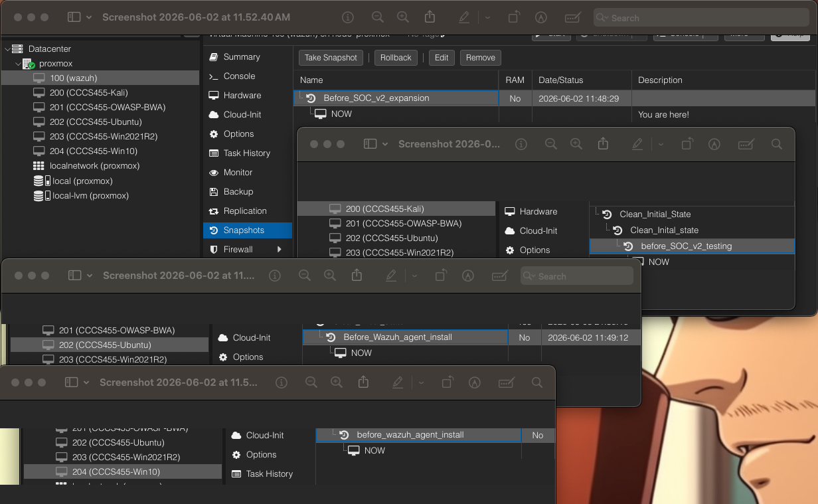This screenshot has width=818, height=504.
Task: Share the 11.52.40 AM screenshot
Action: click(430, 17)
